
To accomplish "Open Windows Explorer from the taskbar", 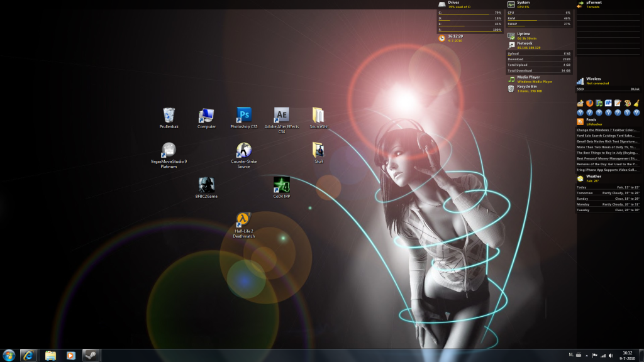I will 50,356.
